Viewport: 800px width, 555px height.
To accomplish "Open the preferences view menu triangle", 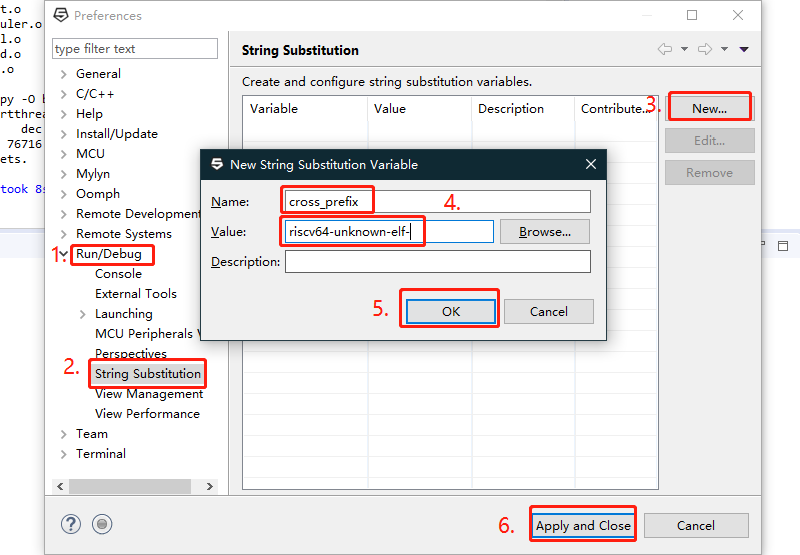I will click(744, 50).
